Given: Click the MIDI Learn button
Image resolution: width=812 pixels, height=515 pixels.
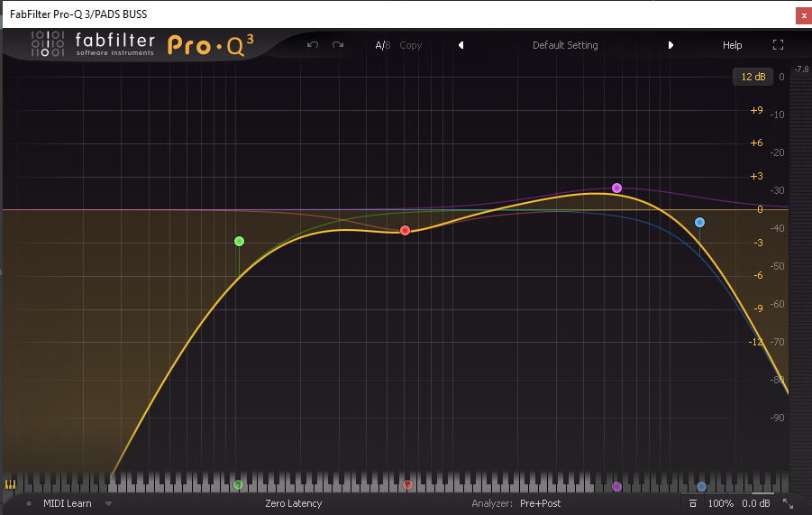Looking at the screenshot, I should pos(67,503).
